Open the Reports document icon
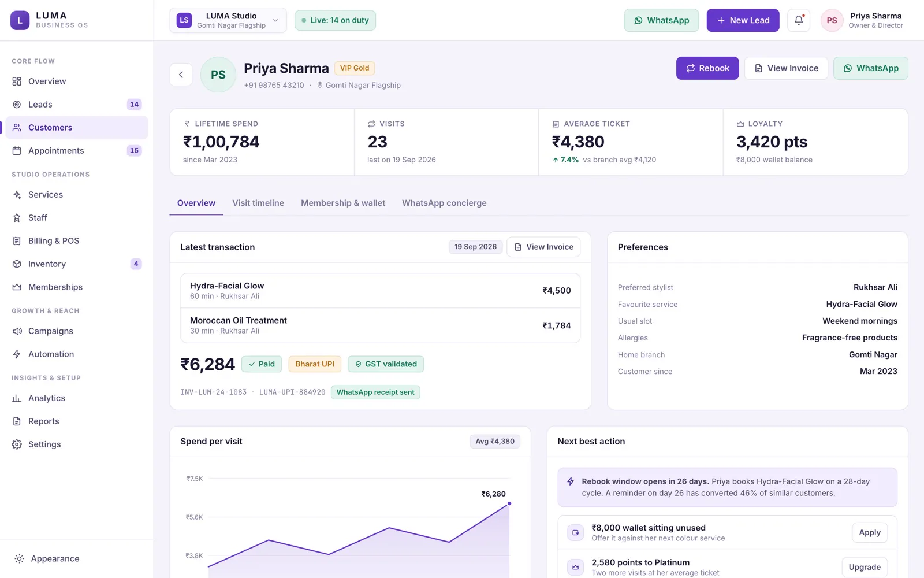Image resolution: width=924 pixels, height=578 pixels. pyautogui.click(x=17, y=421)
